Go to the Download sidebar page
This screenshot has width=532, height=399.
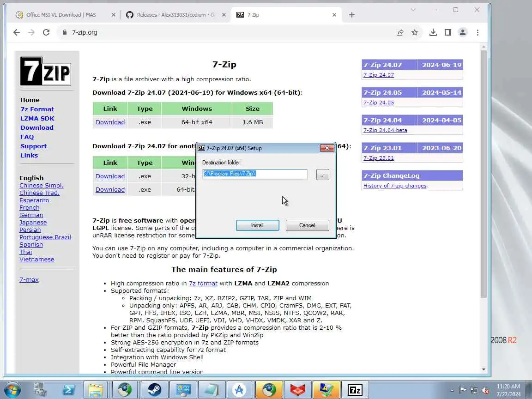[37, 127]
